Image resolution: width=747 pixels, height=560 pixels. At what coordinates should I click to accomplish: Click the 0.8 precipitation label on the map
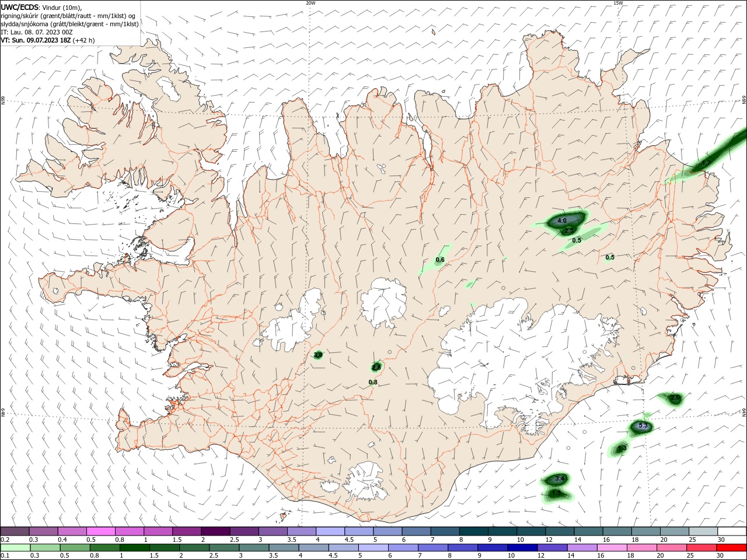(373, 383)
